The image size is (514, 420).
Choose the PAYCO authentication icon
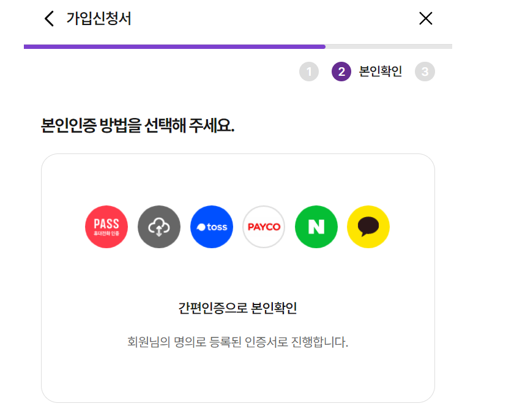[264, 227]
